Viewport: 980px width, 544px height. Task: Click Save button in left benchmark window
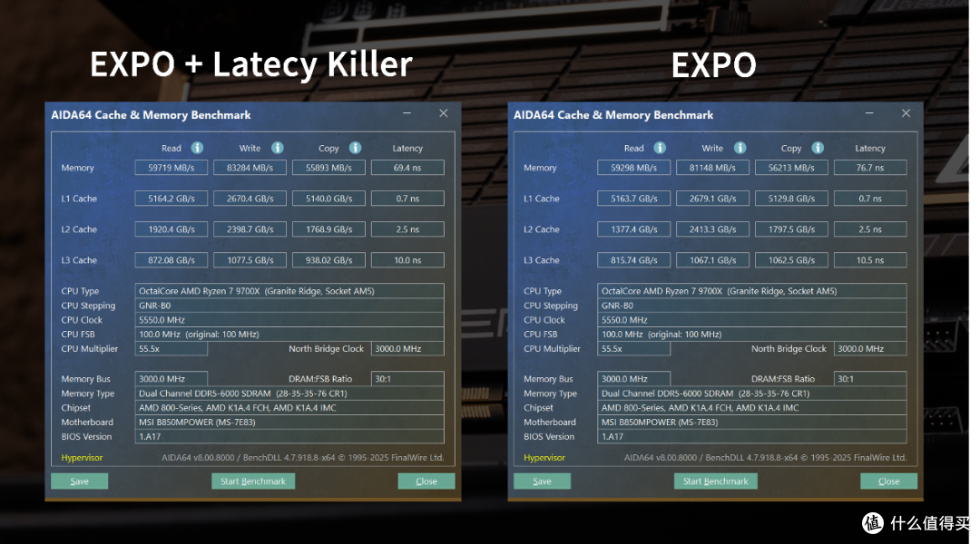[x=79, y=481]
